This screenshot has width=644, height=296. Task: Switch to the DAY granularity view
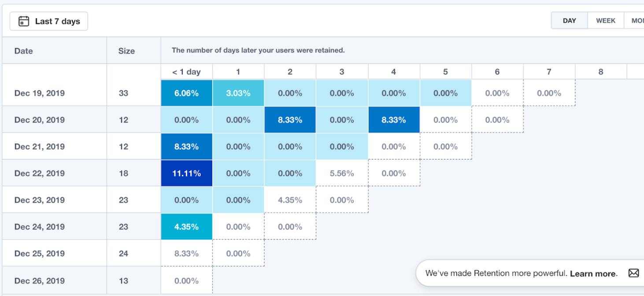click(x=570, y=21)
